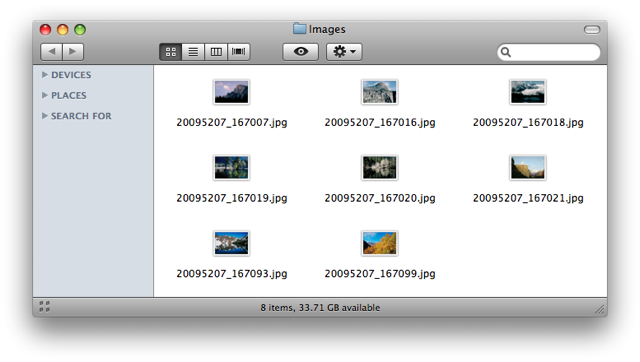
Task: Click file name 20095207_167019.jpg
Action: click(232, 198)
